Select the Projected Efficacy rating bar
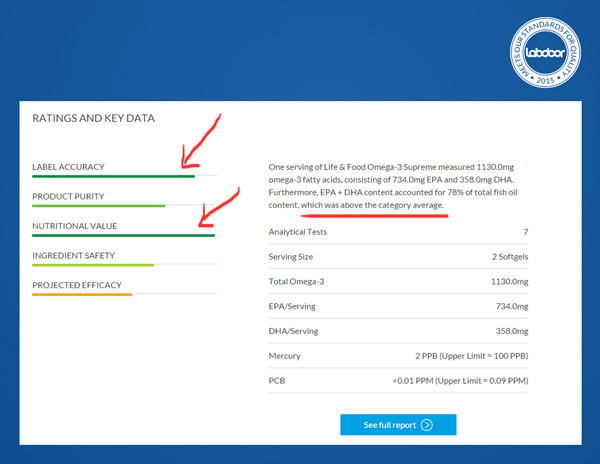 click(x=124, y=294)
